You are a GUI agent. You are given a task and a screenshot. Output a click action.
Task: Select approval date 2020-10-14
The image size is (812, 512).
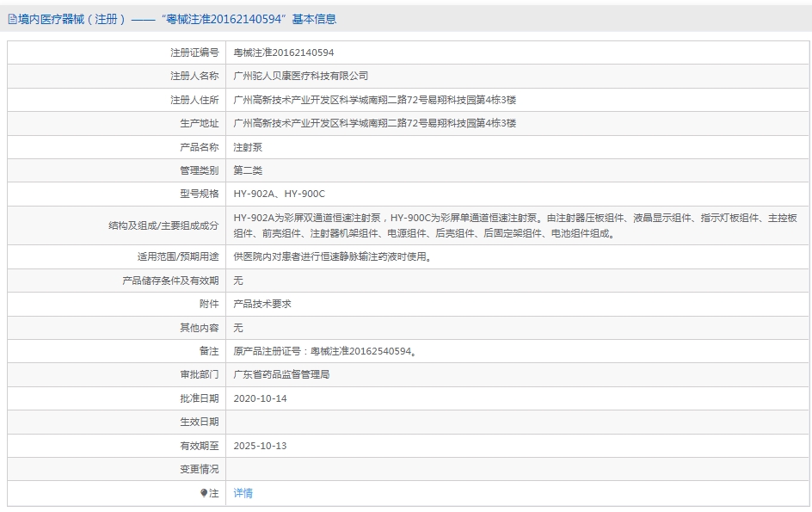[x=260, y=398]
